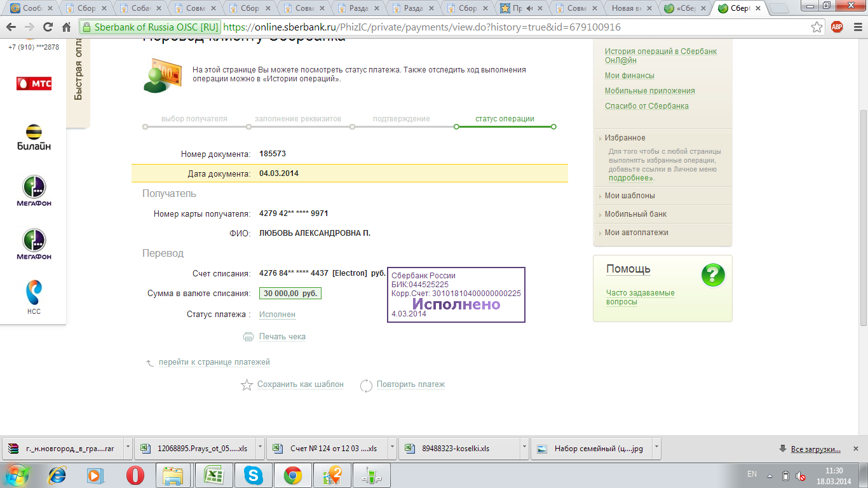Click the muted volume tray icon

801,475
